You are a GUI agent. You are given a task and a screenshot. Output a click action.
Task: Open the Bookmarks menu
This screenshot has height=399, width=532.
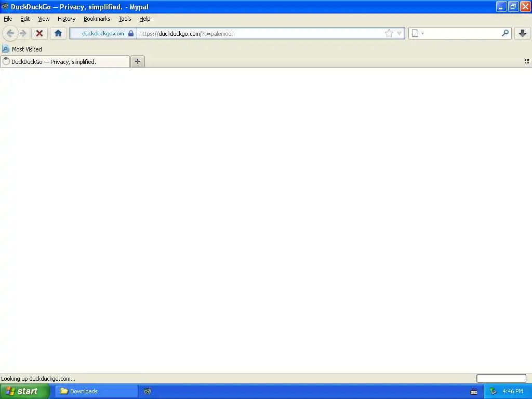(x=97, y=19)
